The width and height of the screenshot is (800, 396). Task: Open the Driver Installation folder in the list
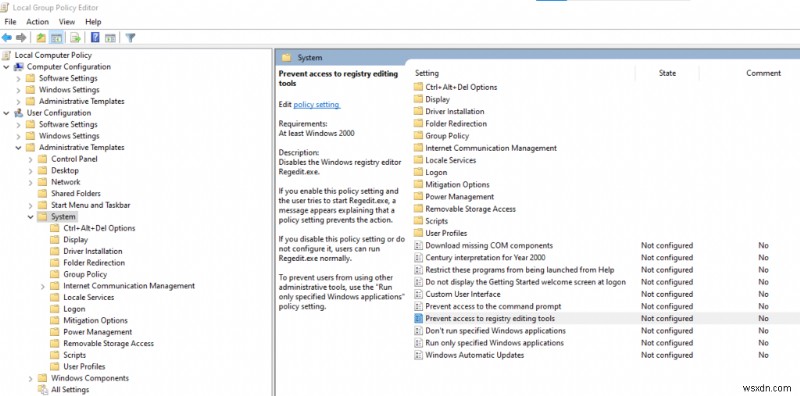click(455, 111)
